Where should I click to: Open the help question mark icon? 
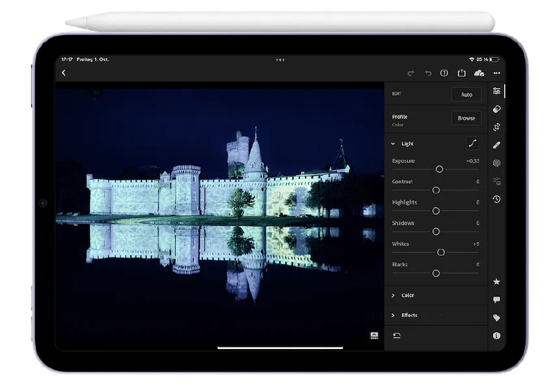444,73
